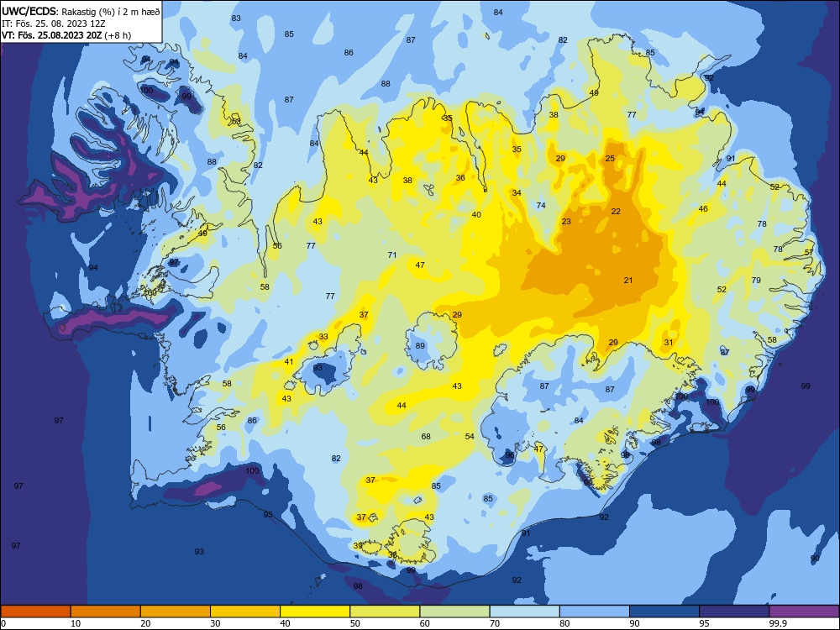840x630 pixels.
Task: Click the '99.9' legend tick label
Action: click(x=778, y=623)
